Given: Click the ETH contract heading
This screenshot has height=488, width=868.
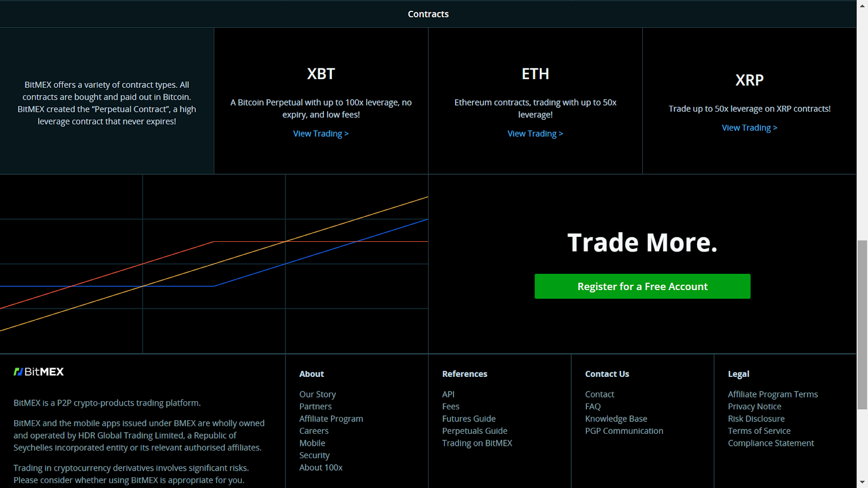Looking at the screenshot, I should (x=535, y=74).
